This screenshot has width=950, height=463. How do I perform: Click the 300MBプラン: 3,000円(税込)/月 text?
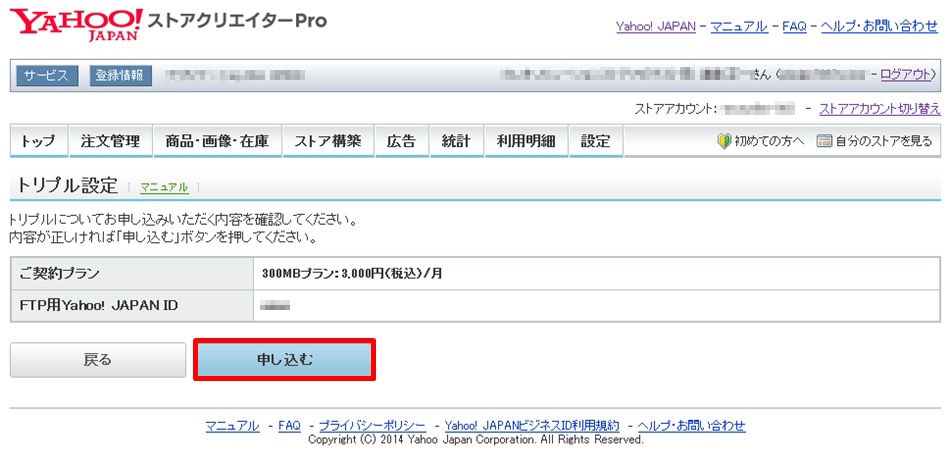(x=352, y=273)
